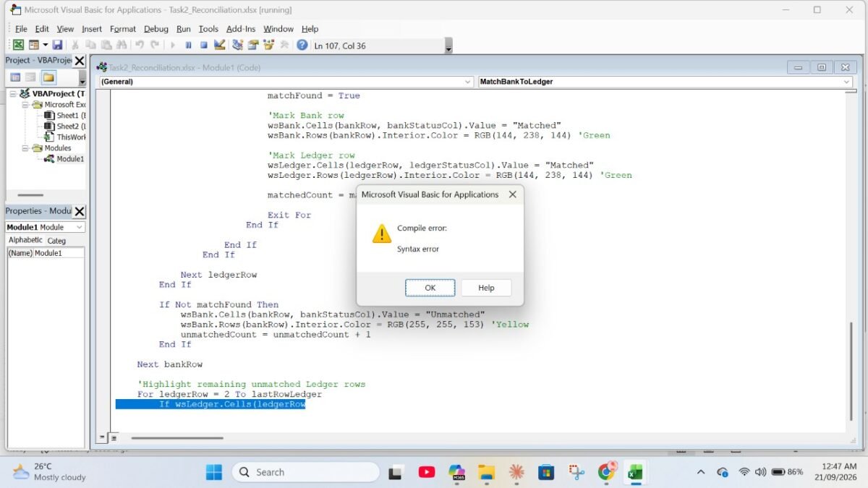
Task: Show hidden tray icons chevron
Action: coord(700,472)
